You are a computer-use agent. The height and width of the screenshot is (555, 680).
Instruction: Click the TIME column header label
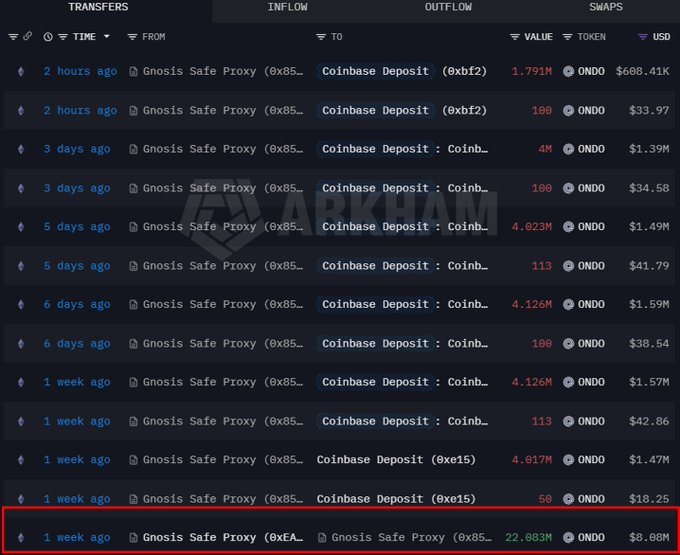click(x=84, y=37)
